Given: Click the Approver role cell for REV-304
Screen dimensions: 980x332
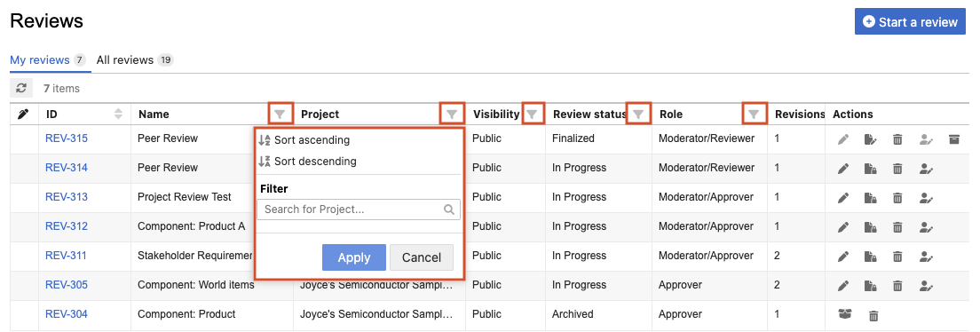Looking at the screenshot, I should (x=679, y=314).
